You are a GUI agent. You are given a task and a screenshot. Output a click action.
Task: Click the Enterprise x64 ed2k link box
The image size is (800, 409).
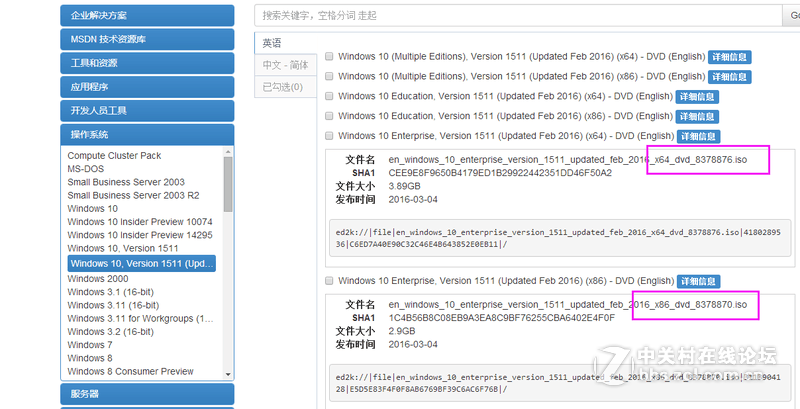click(x=560, y=238)
